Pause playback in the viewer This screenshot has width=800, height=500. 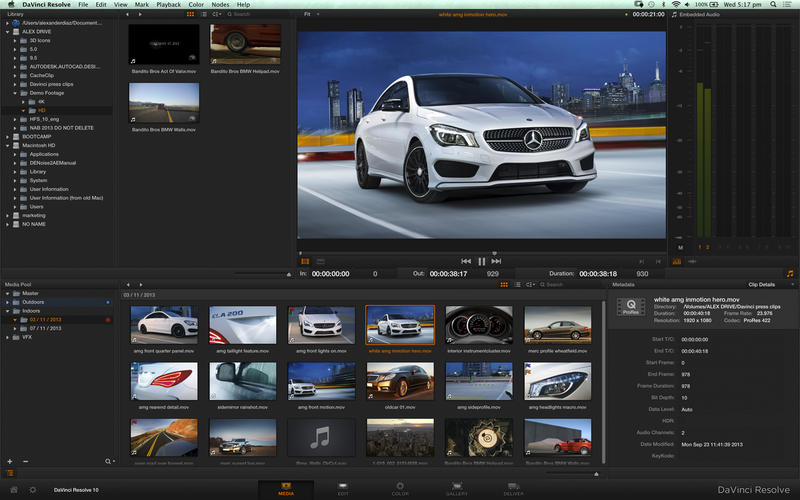[481, 261]
